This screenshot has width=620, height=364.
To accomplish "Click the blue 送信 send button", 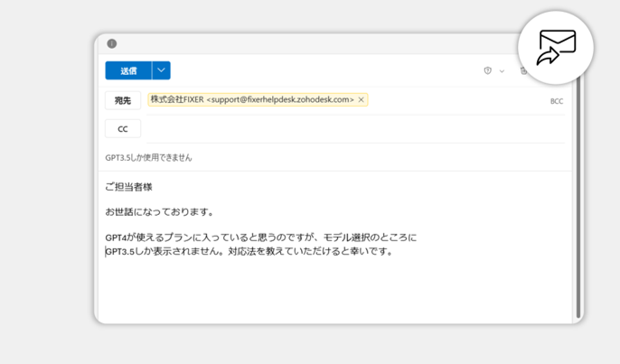I will [x=128, y=70].
